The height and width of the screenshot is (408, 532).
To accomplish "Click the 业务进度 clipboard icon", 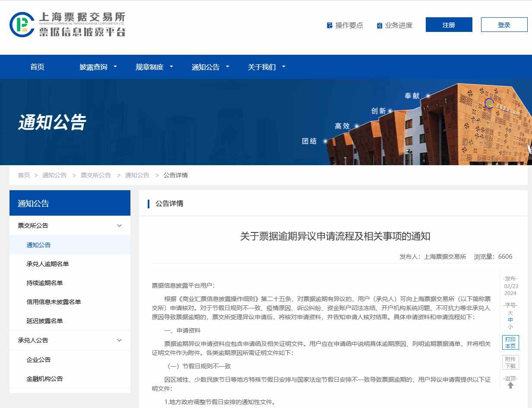I will 379,25.
